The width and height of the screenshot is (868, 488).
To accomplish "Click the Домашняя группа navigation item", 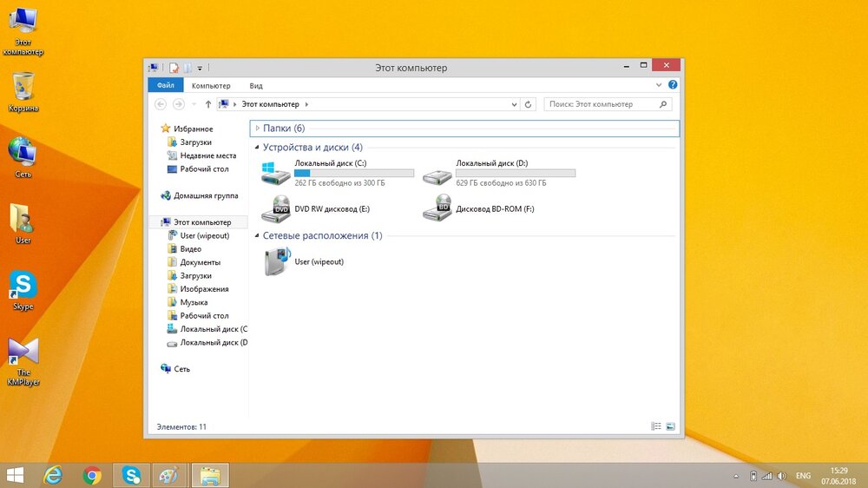I will 205,196.
